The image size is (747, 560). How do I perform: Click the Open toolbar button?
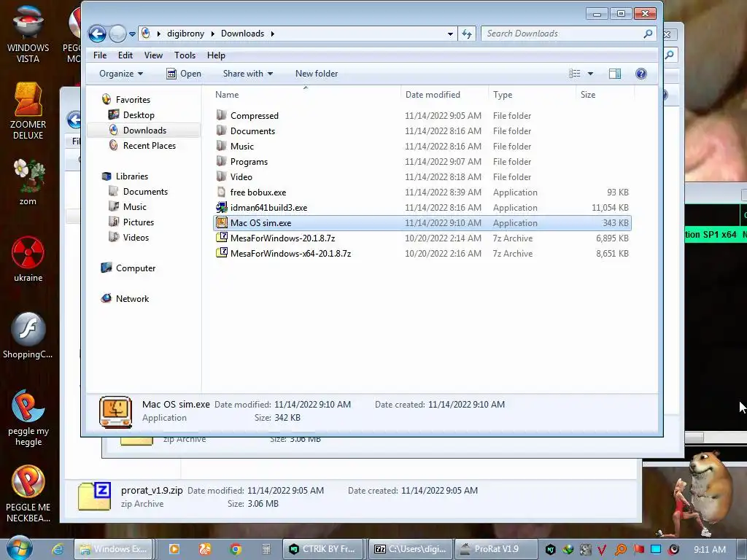point(184,74)
